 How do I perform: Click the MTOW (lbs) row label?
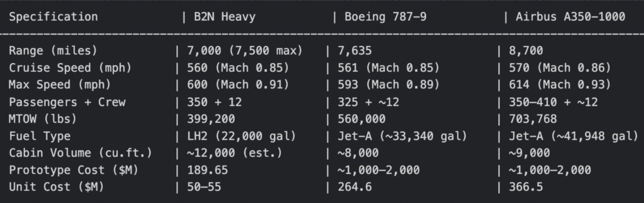tap(43, 119)
